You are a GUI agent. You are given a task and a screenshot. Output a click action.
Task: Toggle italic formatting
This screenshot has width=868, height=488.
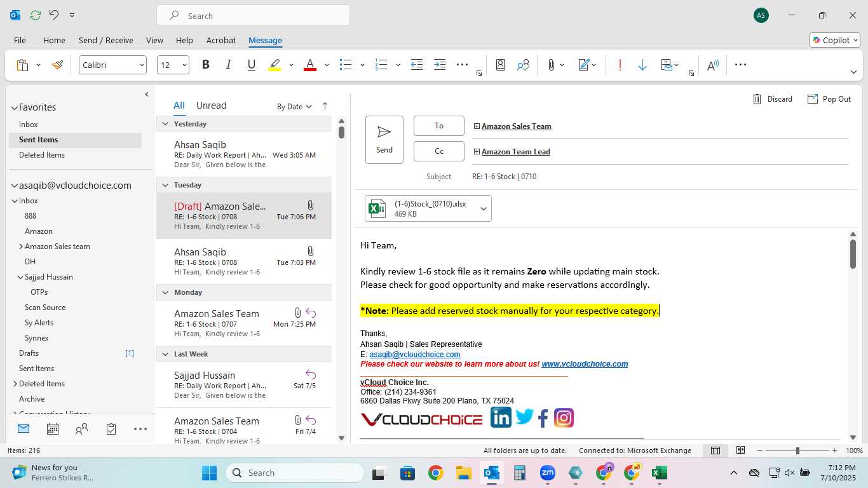click(x=228, y=65)
